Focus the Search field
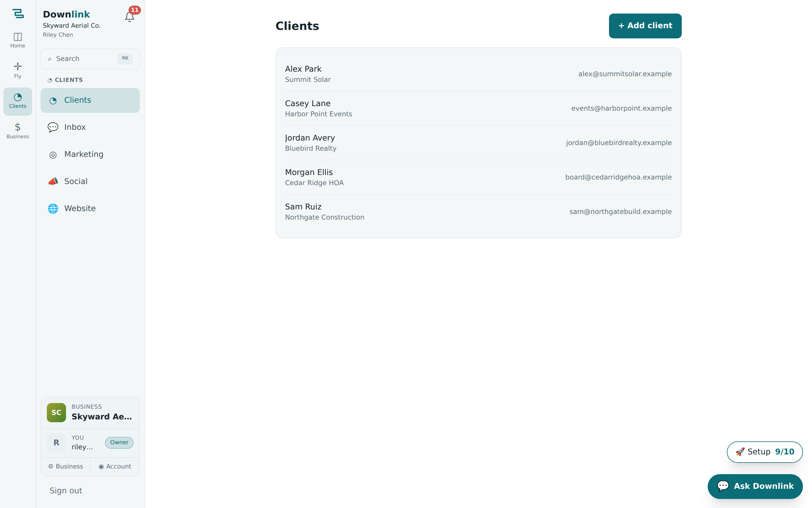Image resolution: width=812 pixels, height=508 pixels. (90, 59)
